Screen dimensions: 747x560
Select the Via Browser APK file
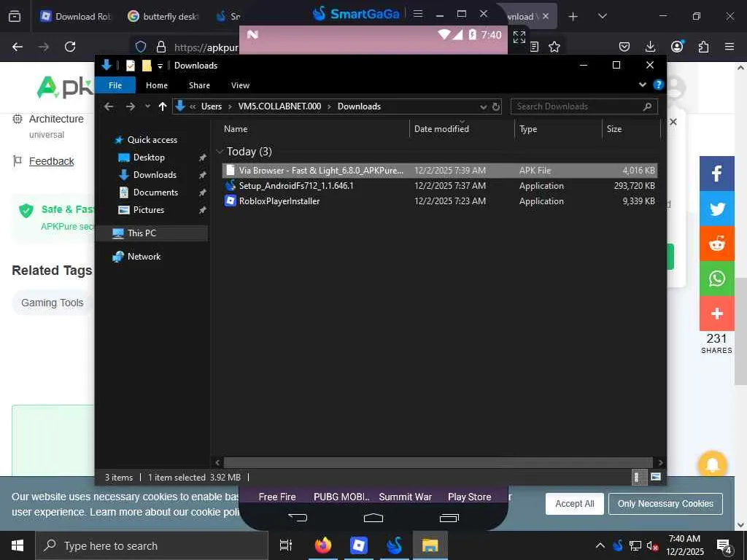pyautogui.click(x=439, y=171)
